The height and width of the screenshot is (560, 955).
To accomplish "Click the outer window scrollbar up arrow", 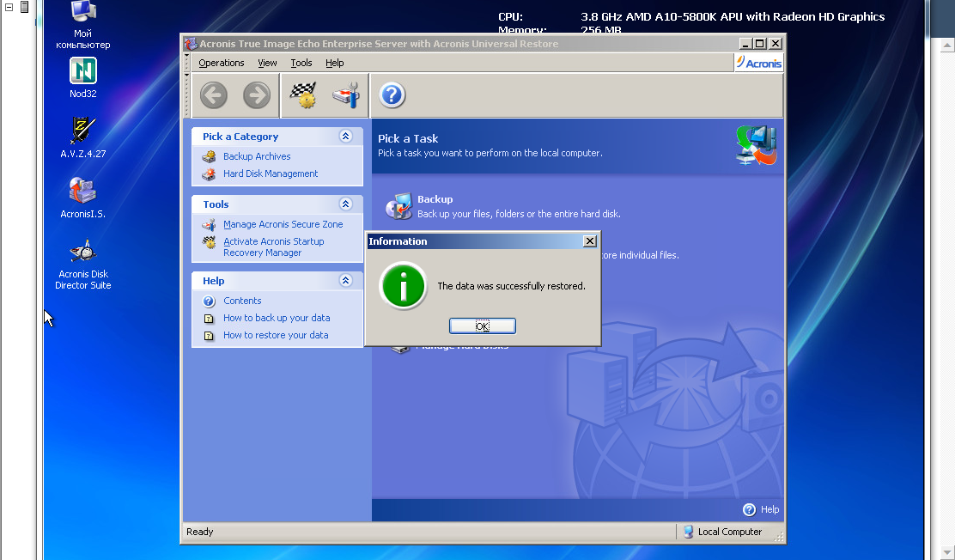I will pyautogui.click(x=947, y=46).
